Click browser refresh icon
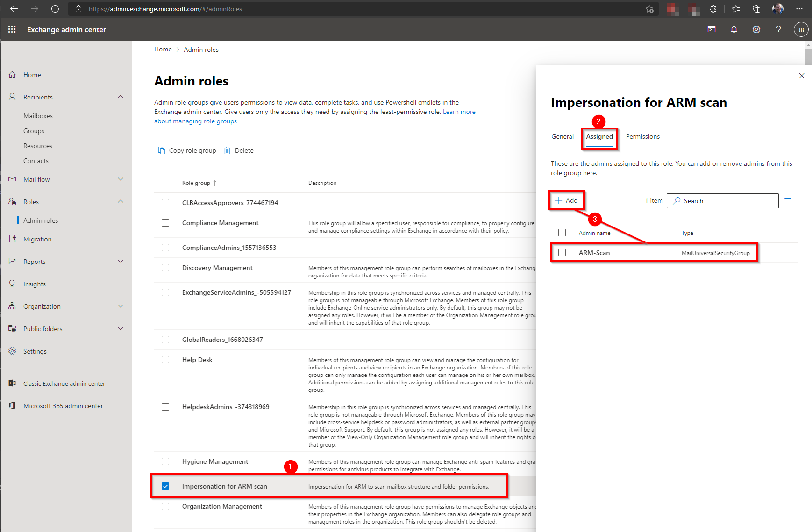 [55, 9]
